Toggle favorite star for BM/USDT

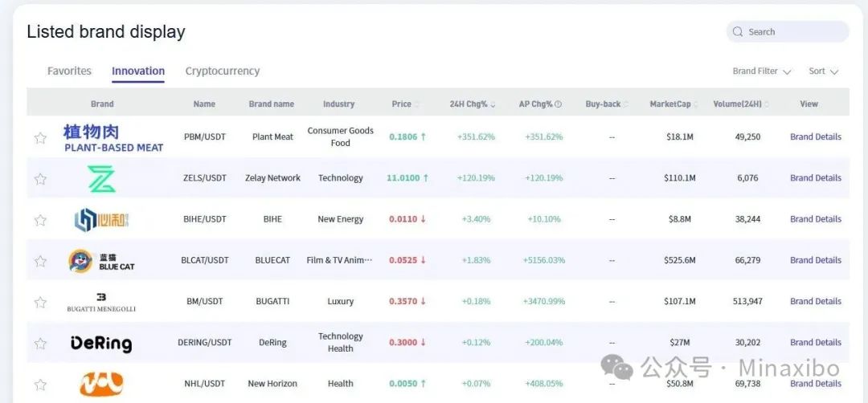40,303
